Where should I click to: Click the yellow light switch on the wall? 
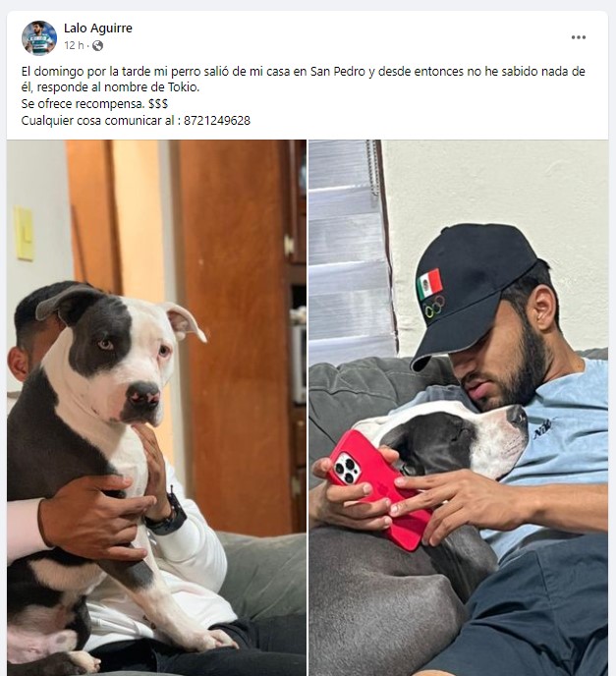[x=25, y=233]
